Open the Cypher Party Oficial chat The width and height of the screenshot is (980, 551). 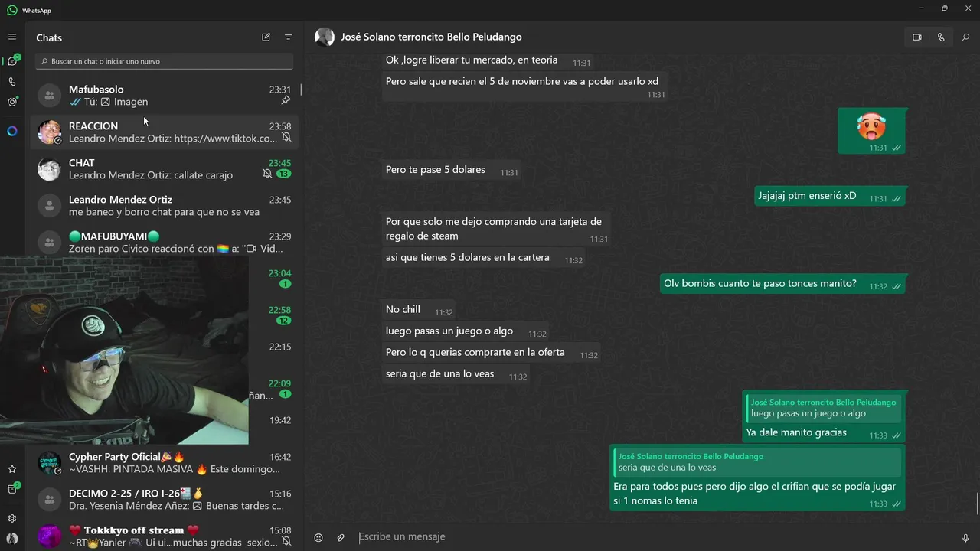pyautogui.click(x=165, y=462)
